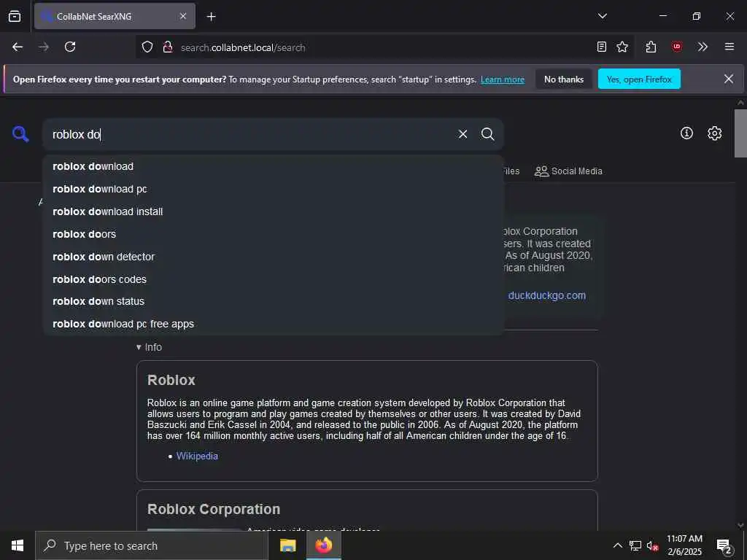Open Firefox application menu
Screen dimensions: 747x560
click(x=729, y=47)
